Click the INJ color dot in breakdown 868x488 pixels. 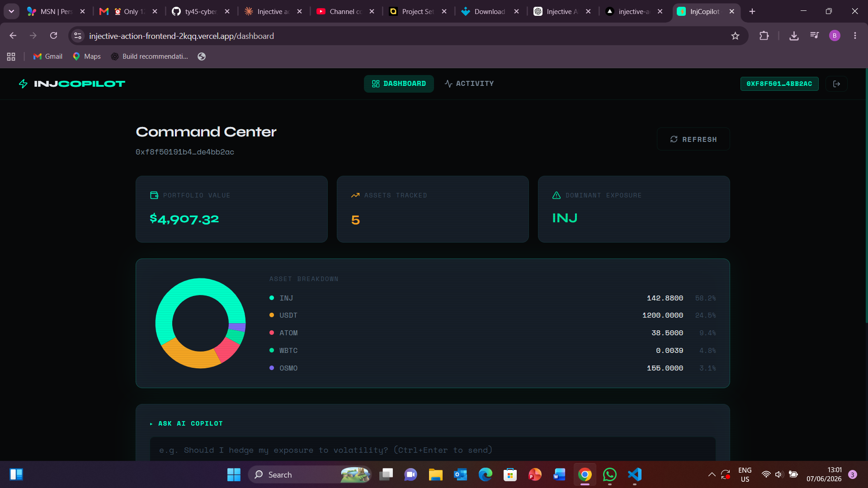tap(272, 298)
